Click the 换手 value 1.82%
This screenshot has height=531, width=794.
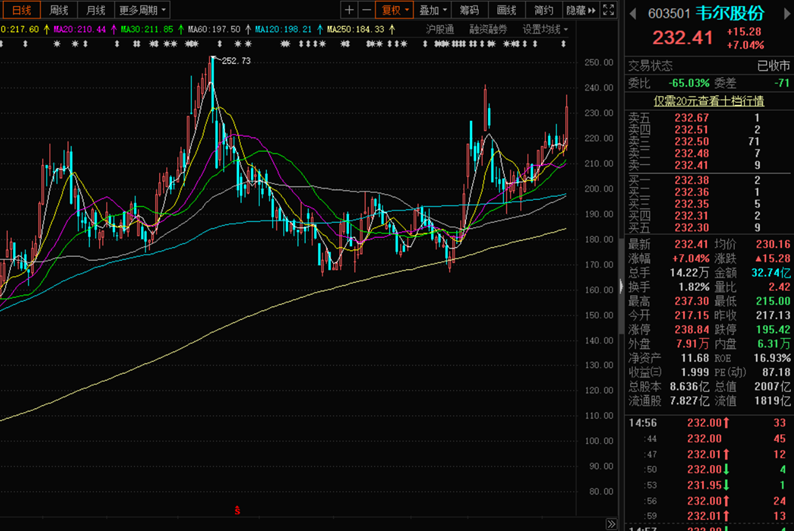pyautogui.click(x=694, y=287)
